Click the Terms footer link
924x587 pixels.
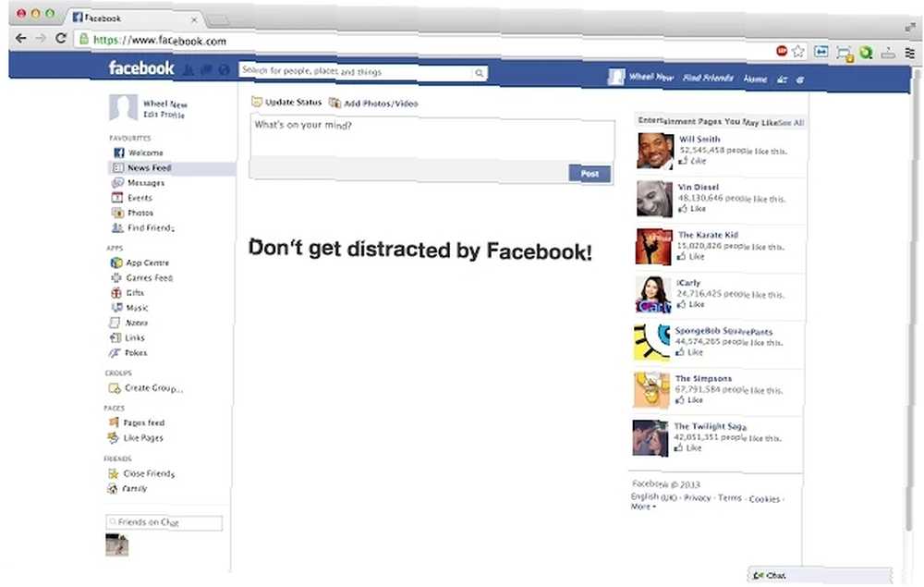(x=730, y=498)
